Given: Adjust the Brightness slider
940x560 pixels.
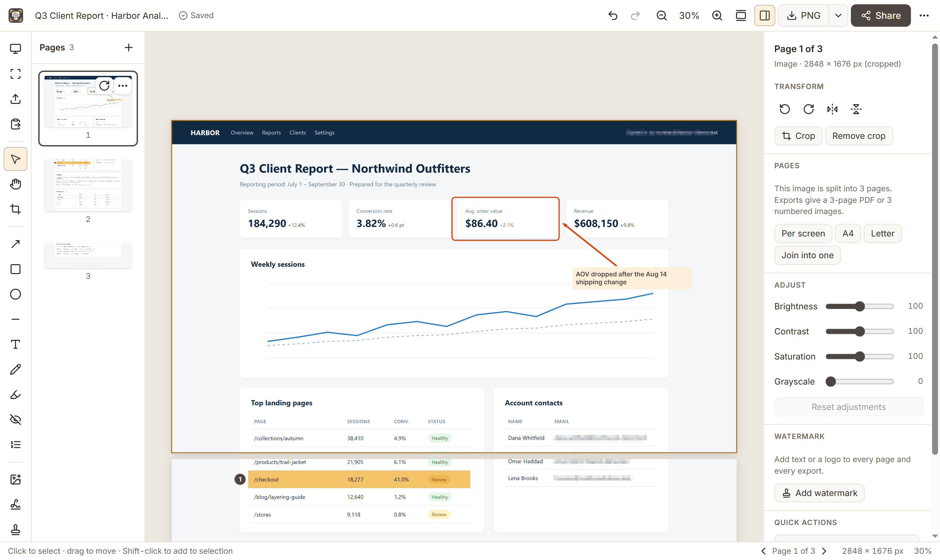Looking at the screenshot, I should click(x=859, y=306).
